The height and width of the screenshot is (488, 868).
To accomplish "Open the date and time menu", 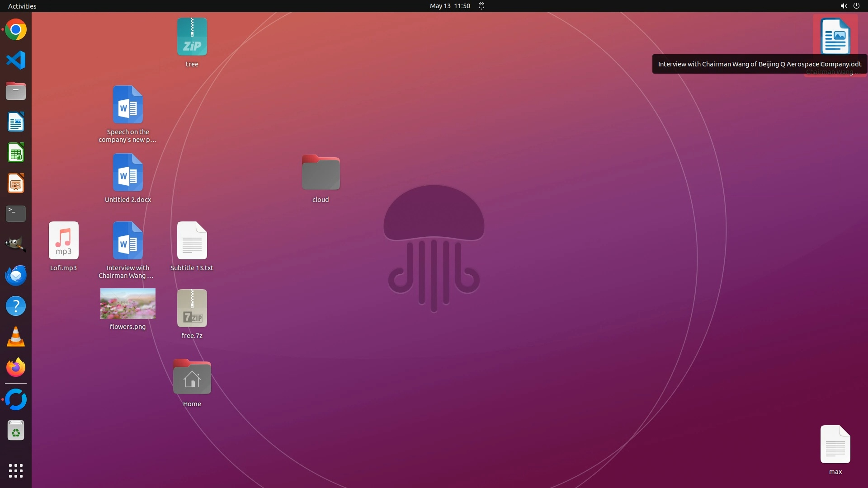I will (449, 6).
